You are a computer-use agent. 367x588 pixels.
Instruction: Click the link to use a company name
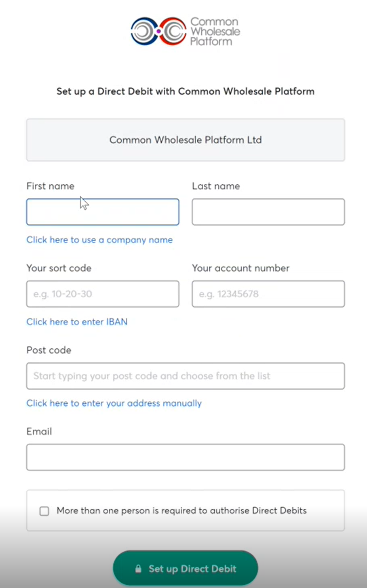[99, 240]
